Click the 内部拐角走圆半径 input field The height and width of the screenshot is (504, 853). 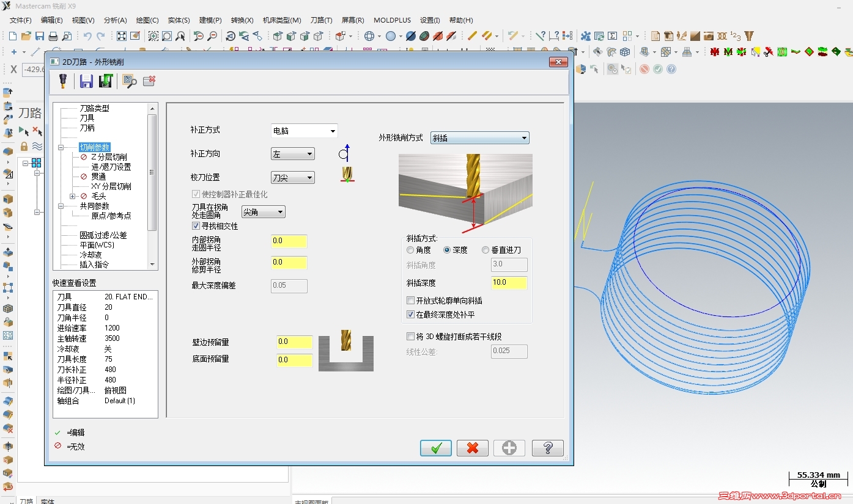[x=289, y=241]
